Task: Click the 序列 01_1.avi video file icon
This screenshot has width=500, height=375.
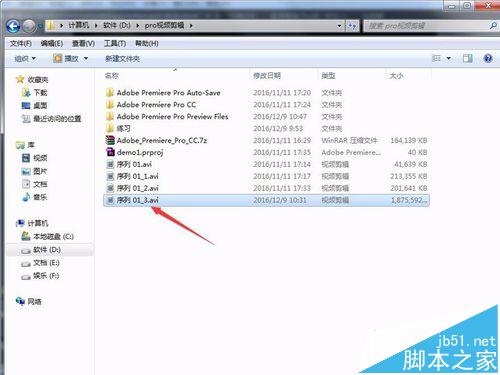Action: click(110, 176)
